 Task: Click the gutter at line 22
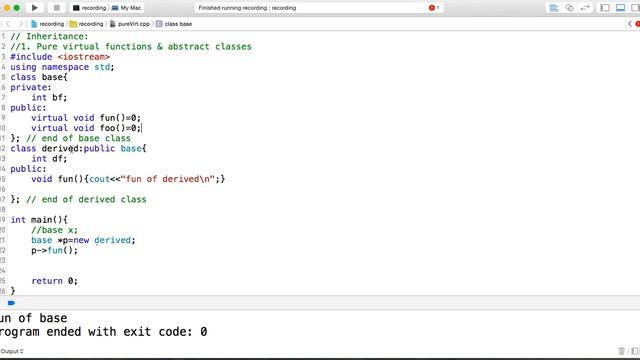click(3, 251)
